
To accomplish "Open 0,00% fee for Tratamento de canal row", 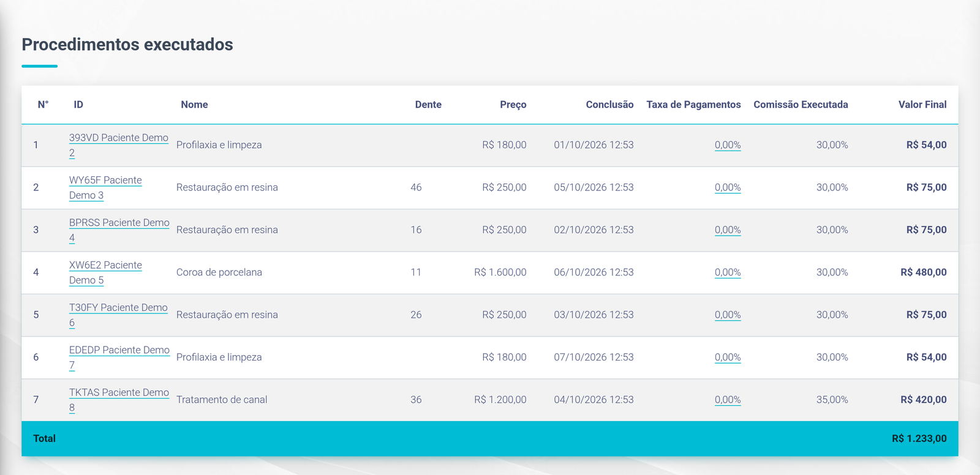I will pyautogui.click(x=728, y=400).
